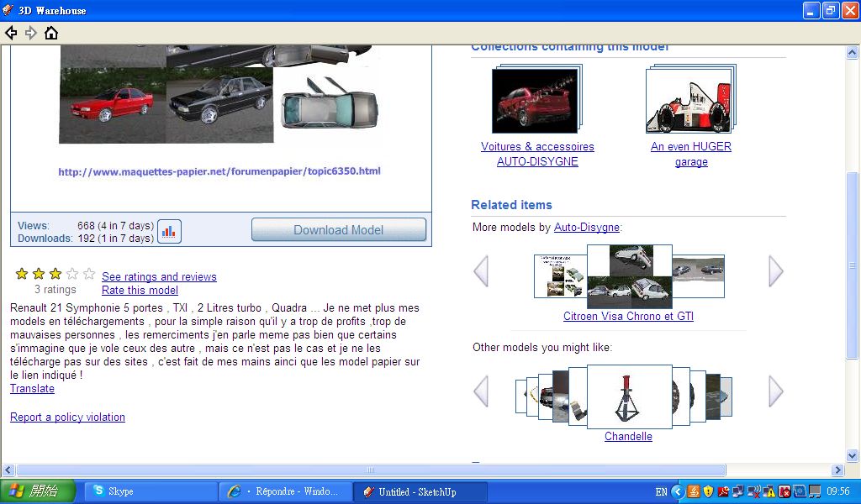Click the horizontal scrollbar right arrow
The image size is (861, 504).
(837, 470)
